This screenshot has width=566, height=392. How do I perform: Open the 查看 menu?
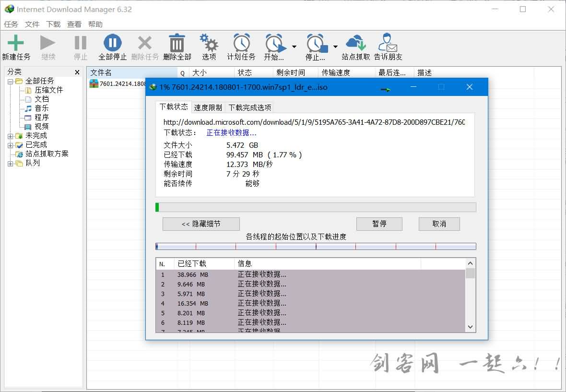tap(74, 24)
